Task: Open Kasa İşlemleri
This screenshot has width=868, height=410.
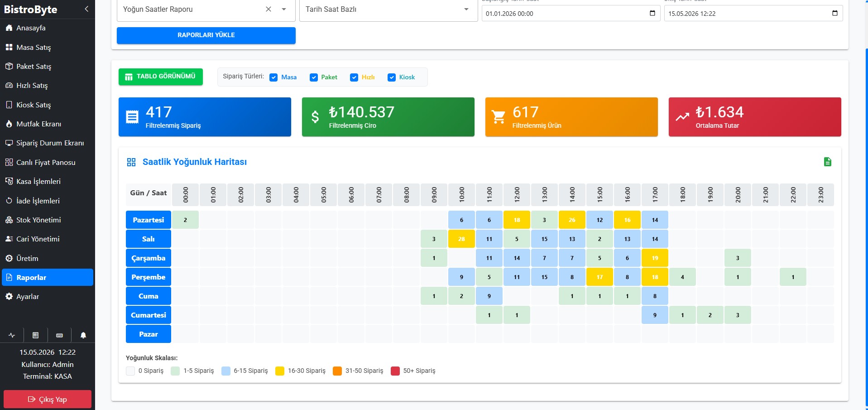Action: pos(48,181)
